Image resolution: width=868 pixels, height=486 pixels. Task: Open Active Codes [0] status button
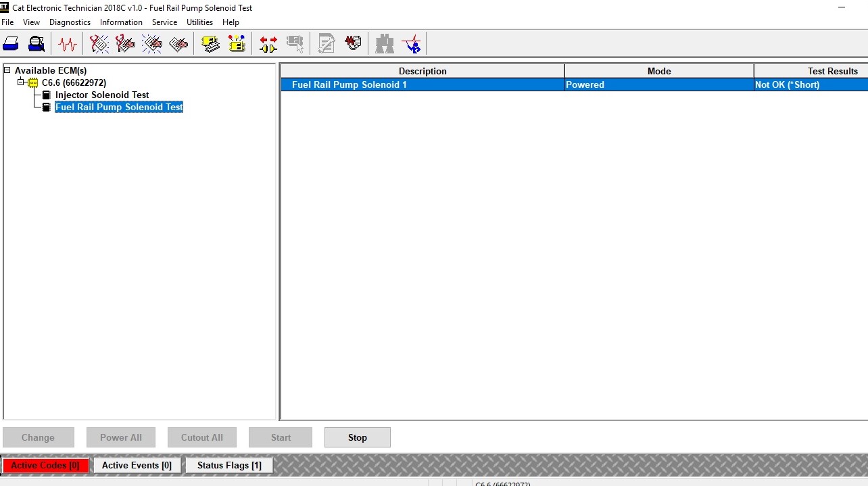click(x=45, y=465)
